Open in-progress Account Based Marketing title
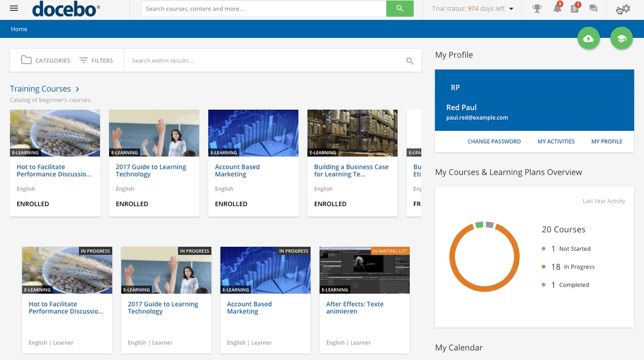This screenshot has height=360, width=644. [249, 308]
